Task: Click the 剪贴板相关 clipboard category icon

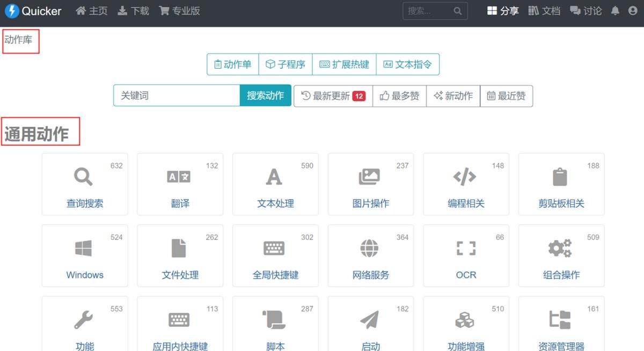Action: (560, 177)
